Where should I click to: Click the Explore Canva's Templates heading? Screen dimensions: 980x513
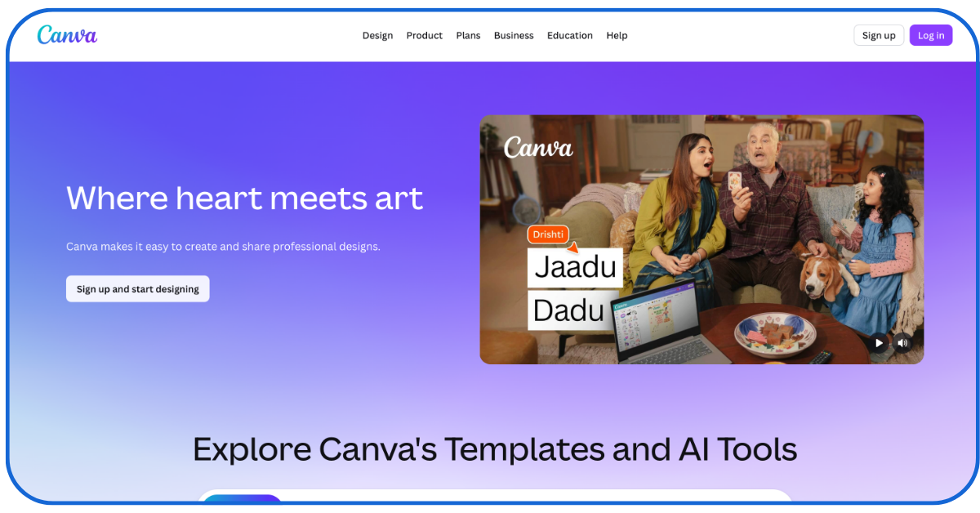[495, 449]
